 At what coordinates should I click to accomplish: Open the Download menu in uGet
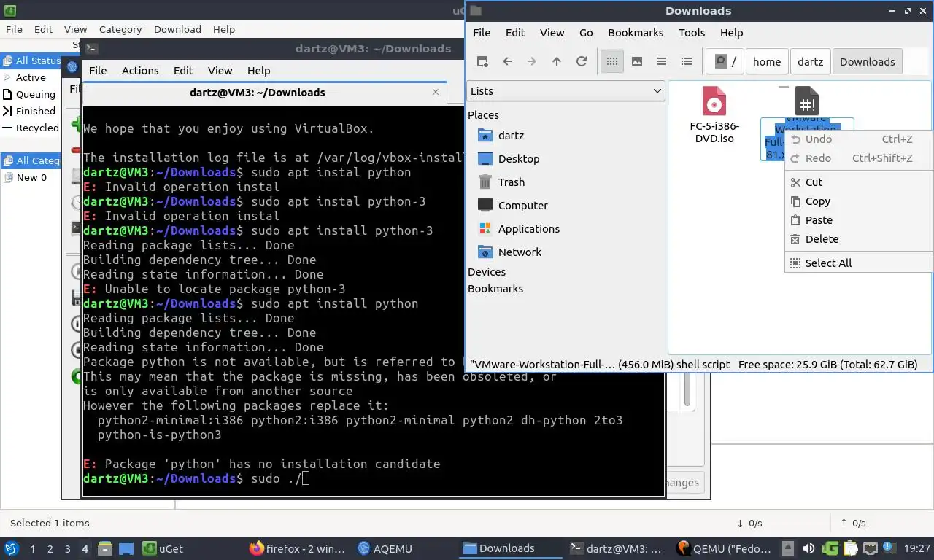pyautogui.click(x=177, y=29)
